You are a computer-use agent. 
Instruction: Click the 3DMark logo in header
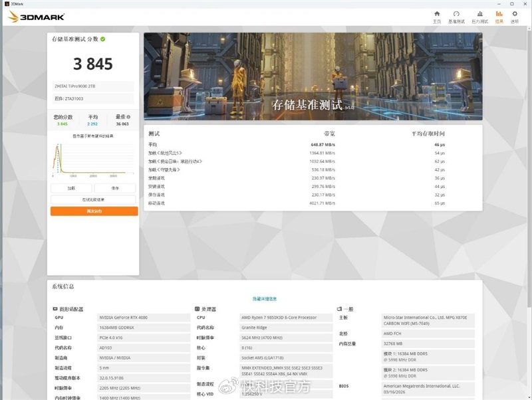37,17
